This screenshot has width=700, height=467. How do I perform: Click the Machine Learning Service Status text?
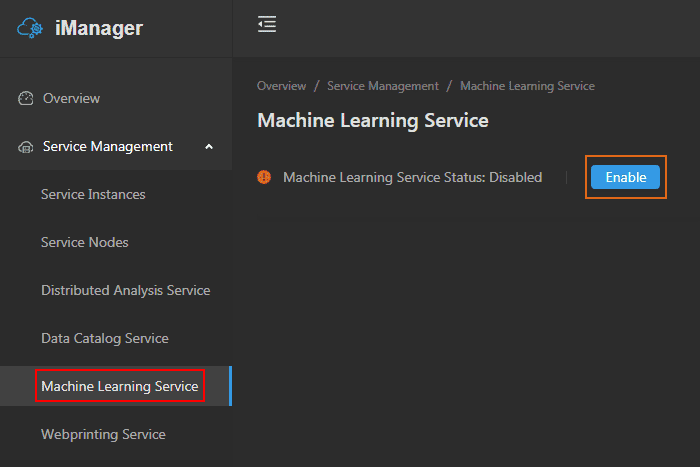pos(412,177)
